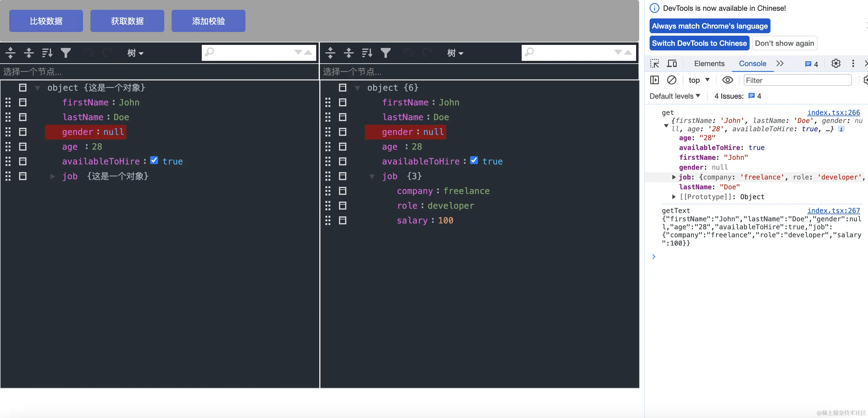Toggle live expression eye icon

(x=727, y=80)
